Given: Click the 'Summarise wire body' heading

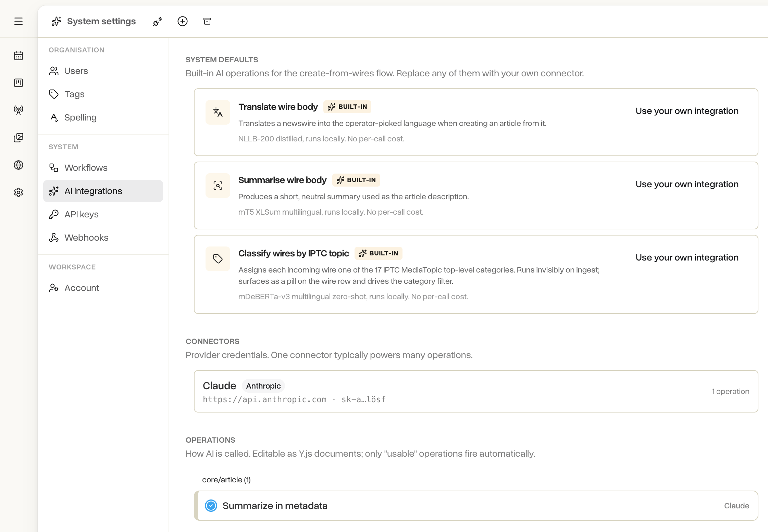Looking at the screenshot, I should (x=282, y=180).
